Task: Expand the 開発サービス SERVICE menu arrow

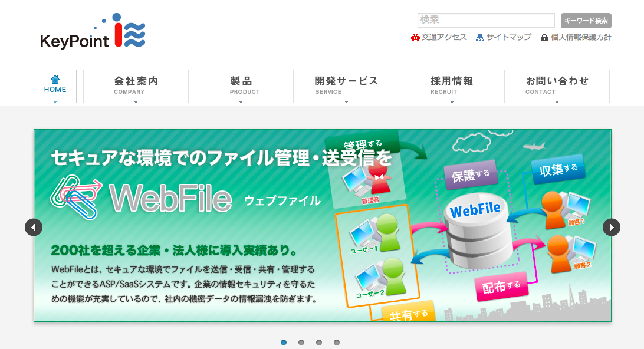Action: coord(347,102)
